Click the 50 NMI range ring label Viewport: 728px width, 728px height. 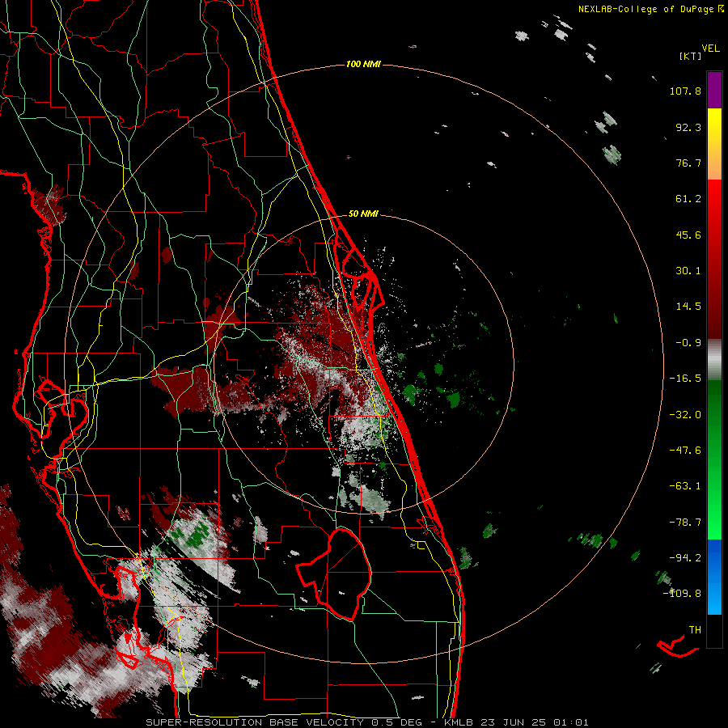coord(363,214)
